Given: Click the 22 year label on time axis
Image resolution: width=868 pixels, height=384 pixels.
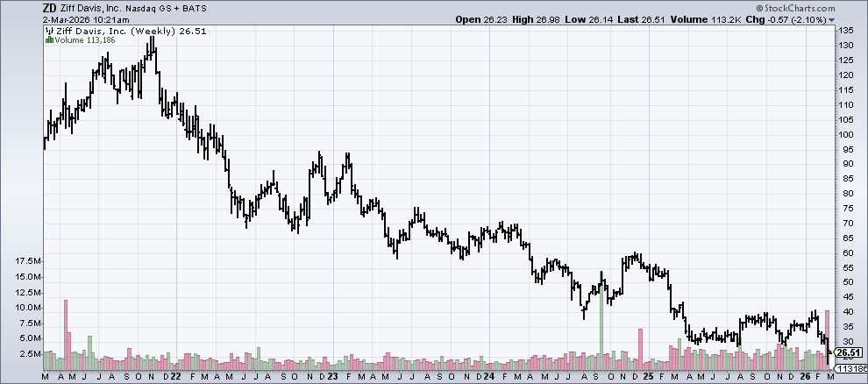Looking at the screenshot, I should point(175,377).
